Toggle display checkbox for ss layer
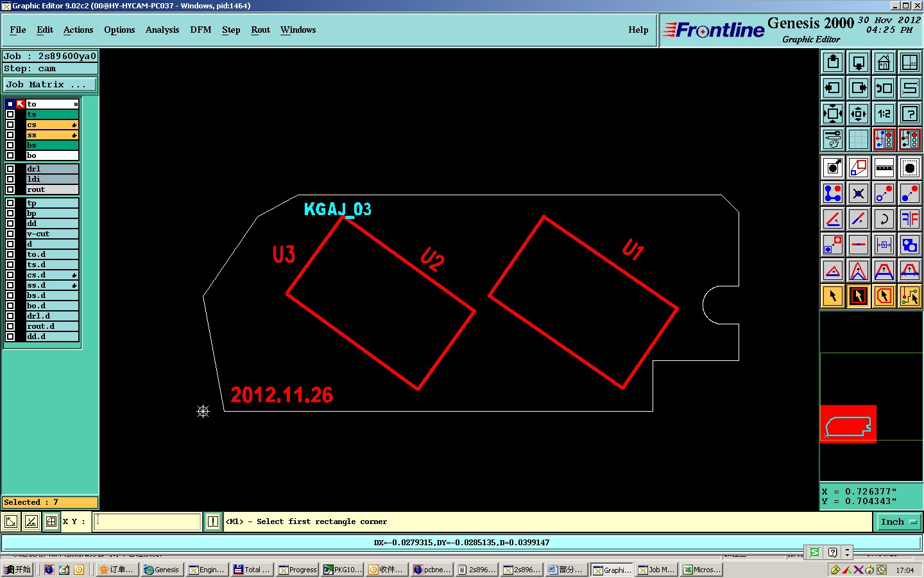This screenshot has width=924, height=578. [x=10, y=135]
